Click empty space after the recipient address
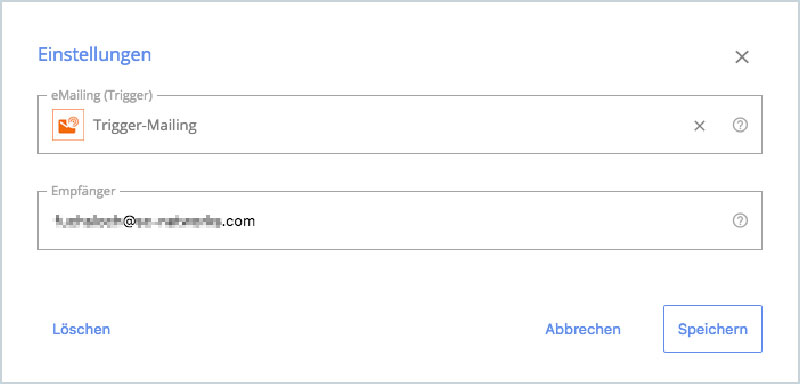The width and height of the screenshot is (800, 384). click(490, 221)
